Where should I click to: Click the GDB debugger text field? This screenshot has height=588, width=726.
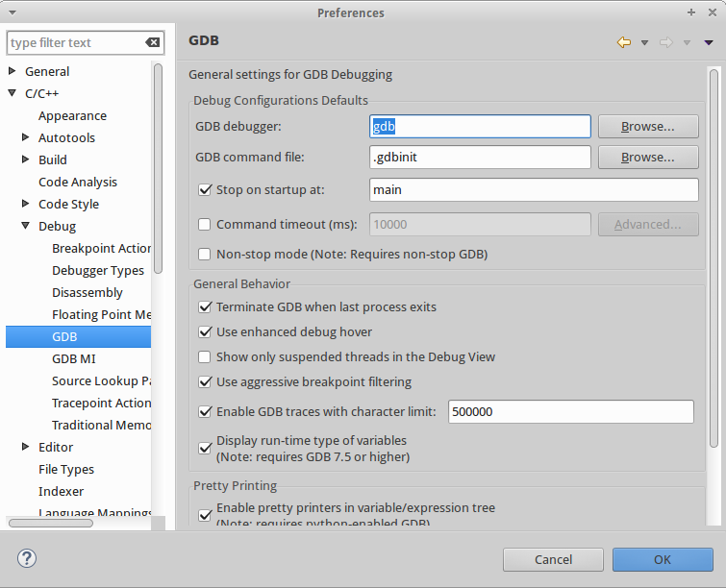point(480,126)
